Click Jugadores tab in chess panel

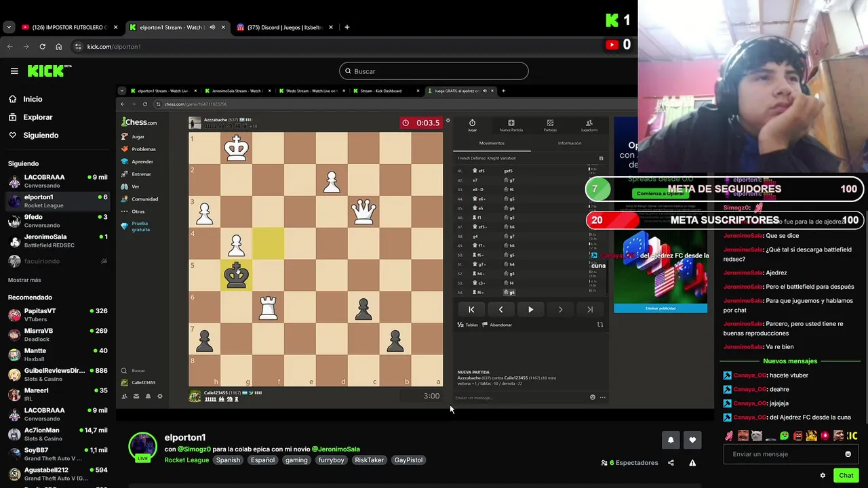589,125
